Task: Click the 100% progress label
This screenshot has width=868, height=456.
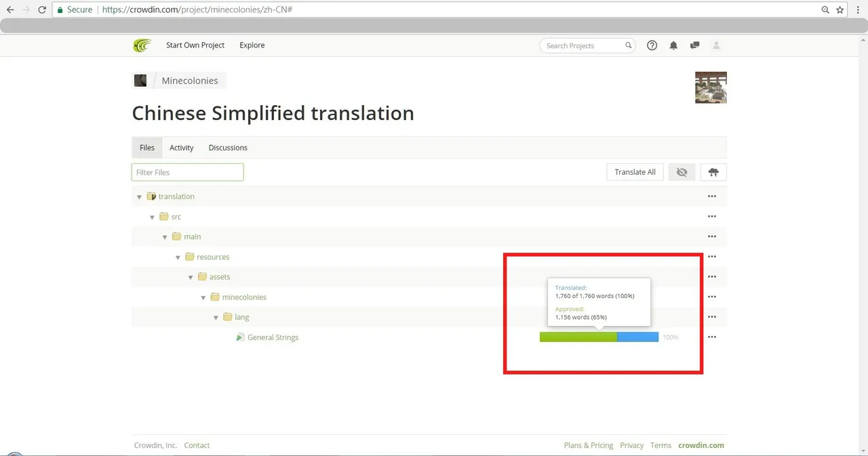Action: pos(671,337)
